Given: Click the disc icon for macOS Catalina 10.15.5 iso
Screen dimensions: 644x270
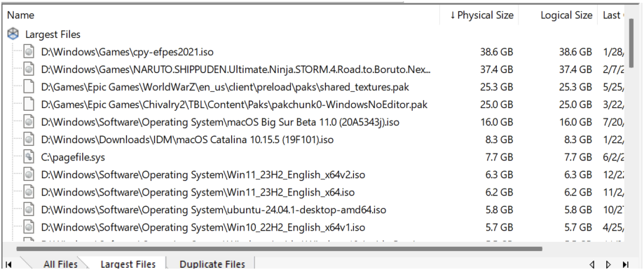Looking at the screenshot, I should (28, 140).
